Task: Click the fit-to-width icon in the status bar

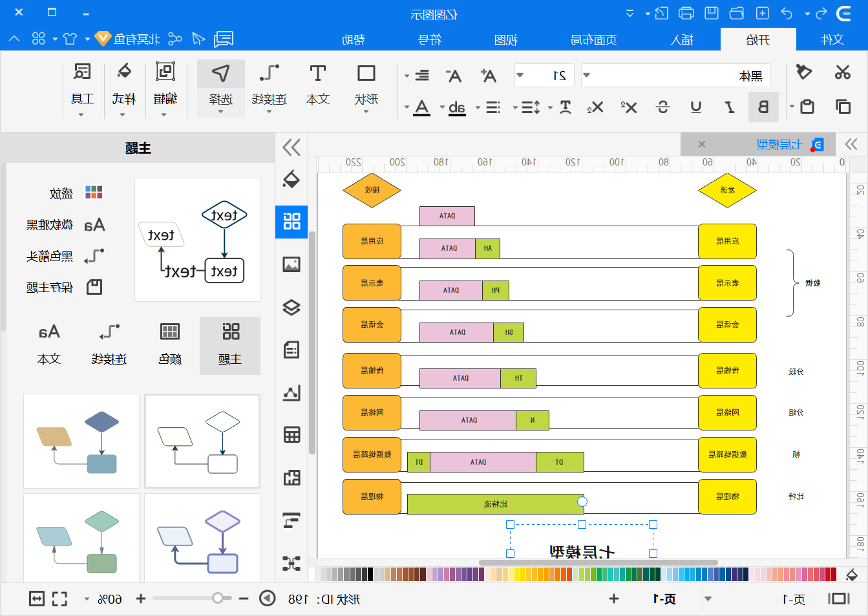Action: (37, 599)
